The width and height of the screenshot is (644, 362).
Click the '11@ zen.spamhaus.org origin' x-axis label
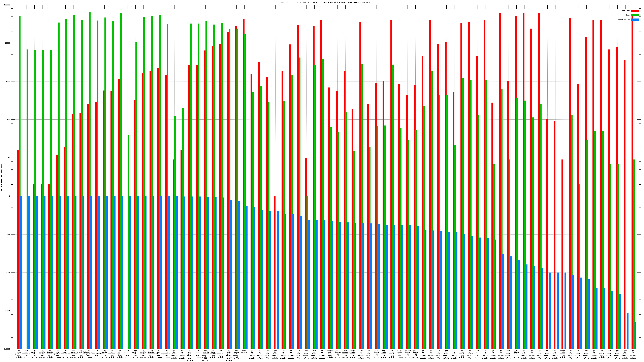pos(73,354)
